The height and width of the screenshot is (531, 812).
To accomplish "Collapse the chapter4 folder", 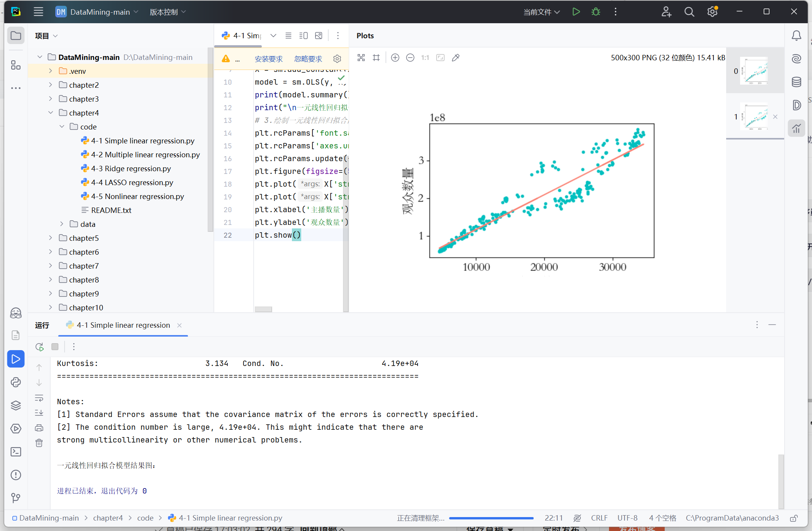I will tap(51, 112).
